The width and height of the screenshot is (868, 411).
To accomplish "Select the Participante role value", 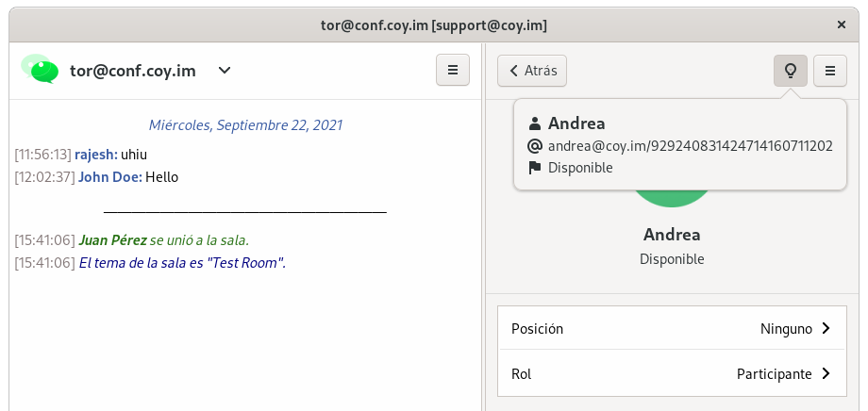I will coord(774,374).
